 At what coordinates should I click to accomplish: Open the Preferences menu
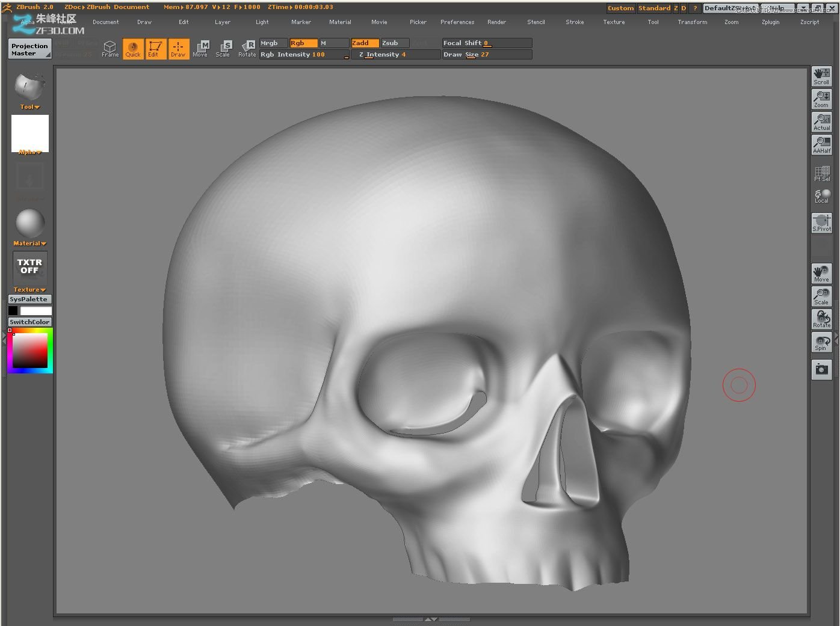pos(457,22)
